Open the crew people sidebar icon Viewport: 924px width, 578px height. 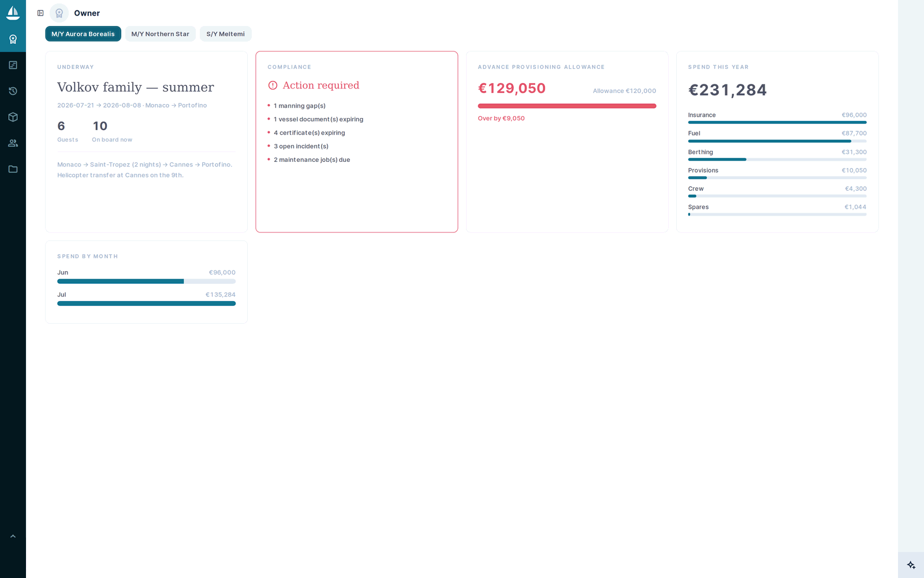[x=13, y=143]
